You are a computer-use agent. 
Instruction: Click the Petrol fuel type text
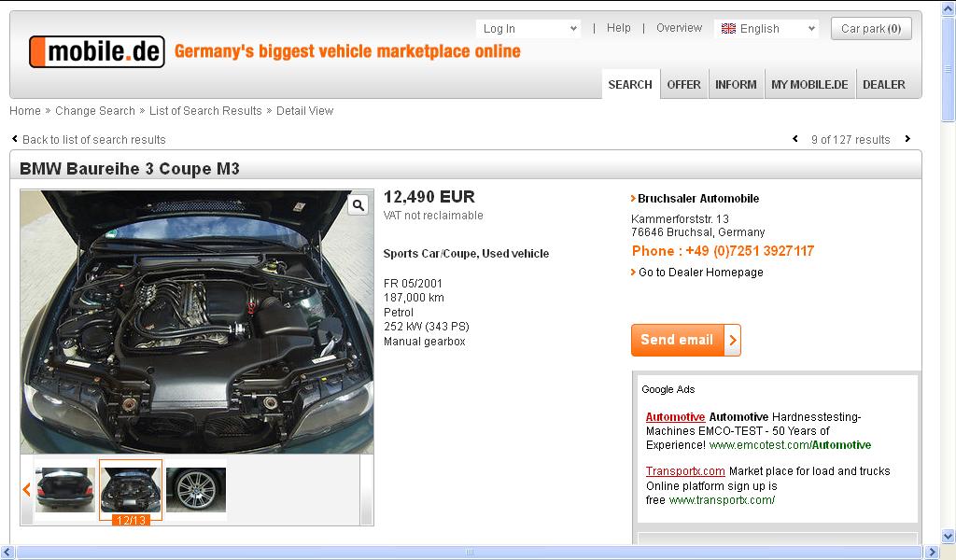click(399, 313)
